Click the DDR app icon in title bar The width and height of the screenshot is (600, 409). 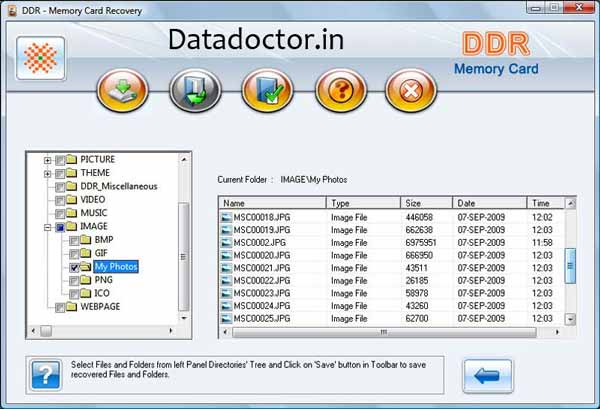tap(12, 11)
